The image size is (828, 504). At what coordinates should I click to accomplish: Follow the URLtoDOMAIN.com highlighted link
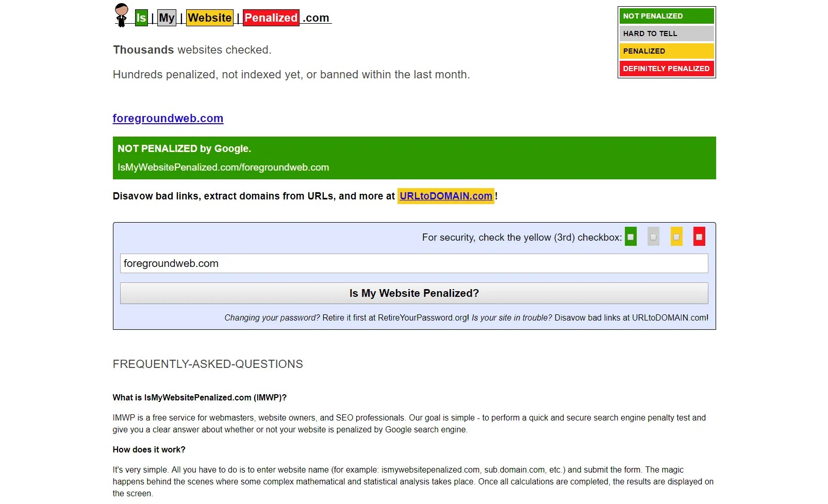[x=446, y=196]
